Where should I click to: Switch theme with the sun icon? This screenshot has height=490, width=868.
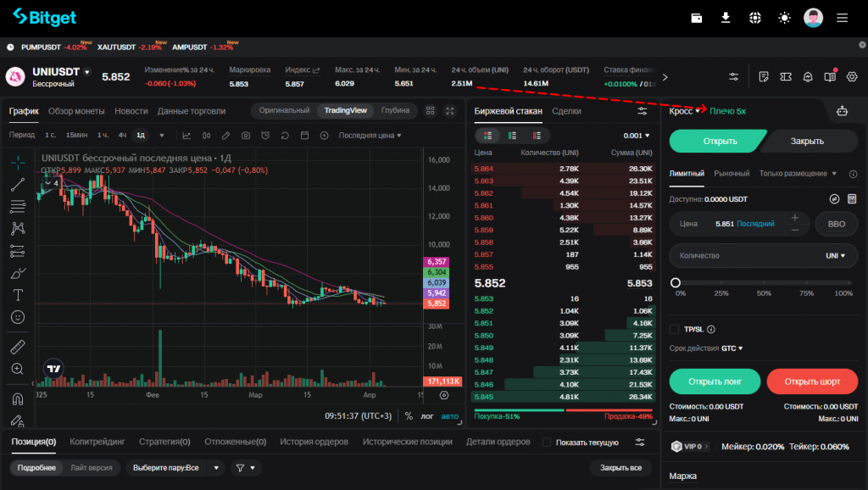784,19
